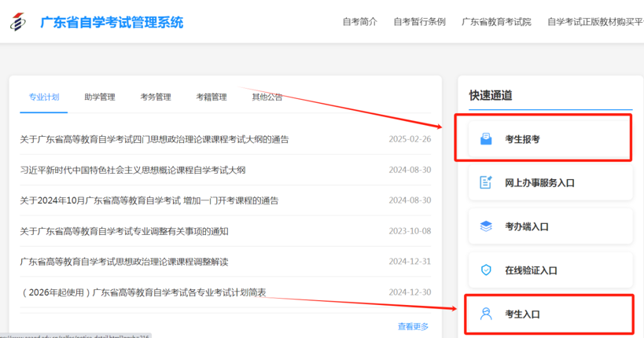Click 查看更多 to view more notices

[413, 326]
